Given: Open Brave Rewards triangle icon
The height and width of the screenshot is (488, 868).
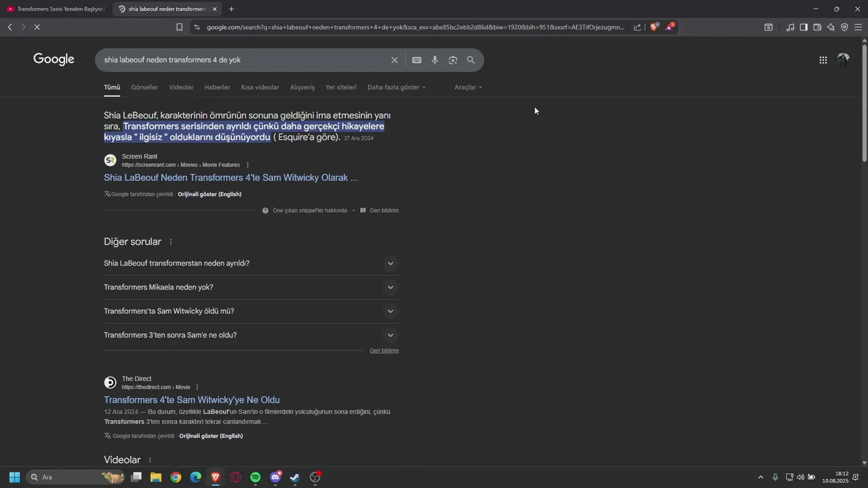Looking at the screenshot, I should click(670, 27).
